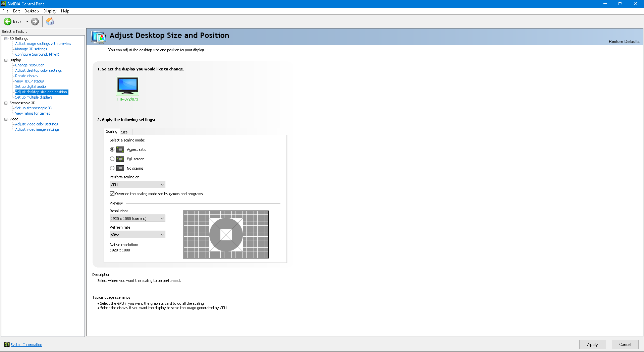Click the Back button label
Viewport: 644px width, 352px height.
click(x=17, y=21)
